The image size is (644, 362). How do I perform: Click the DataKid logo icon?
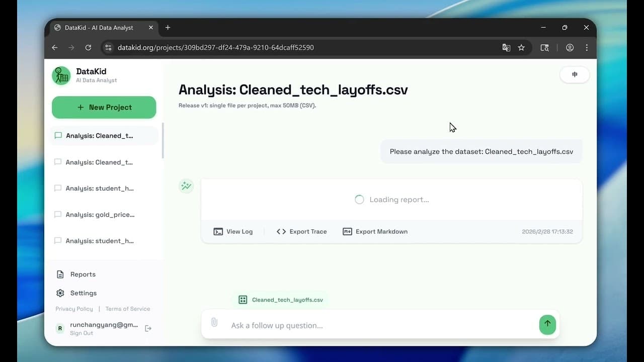[x=60, y=75]
